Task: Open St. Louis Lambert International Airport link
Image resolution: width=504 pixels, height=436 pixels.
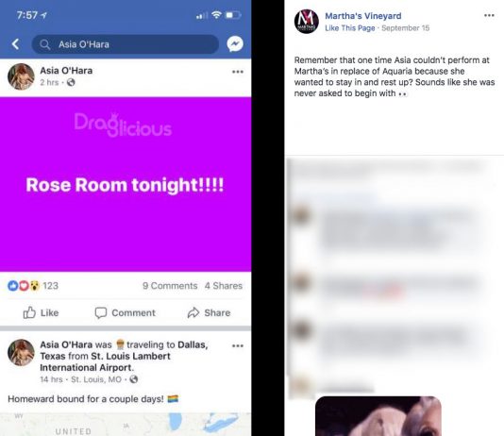Action: pos(105,361)
